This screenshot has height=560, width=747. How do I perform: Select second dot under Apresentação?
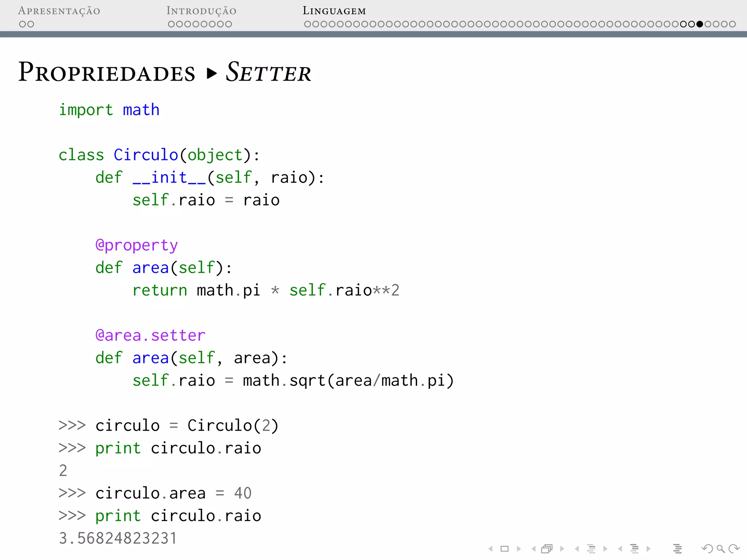31,24
